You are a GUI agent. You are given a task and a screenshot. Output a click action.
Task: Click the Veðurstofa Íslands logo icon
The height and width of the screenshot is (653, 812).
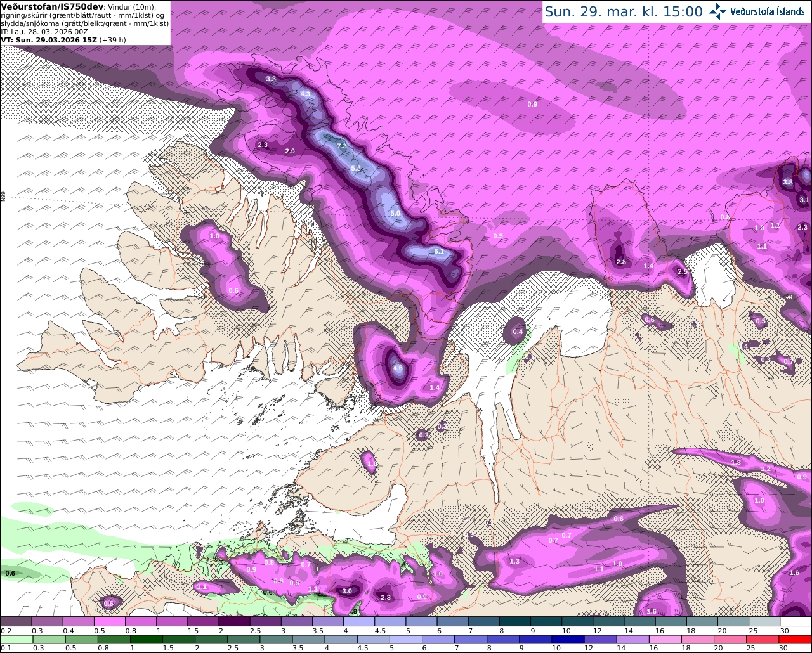718,11
